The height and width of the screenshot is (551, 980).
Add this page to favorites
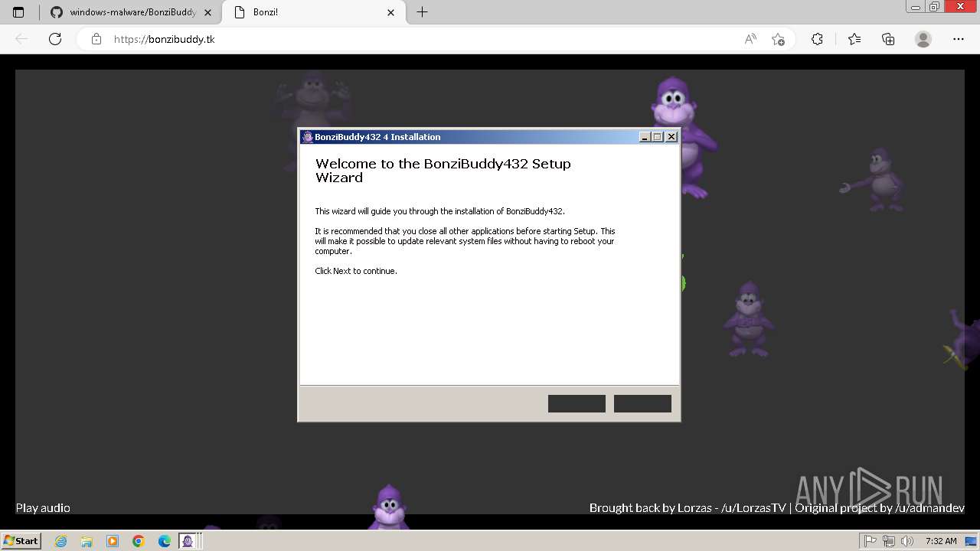click(779, 39)
